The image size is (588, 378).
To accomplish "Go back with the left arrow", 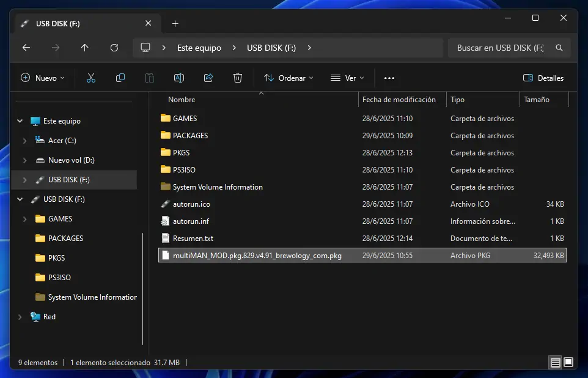I will [x=26, y=48].
